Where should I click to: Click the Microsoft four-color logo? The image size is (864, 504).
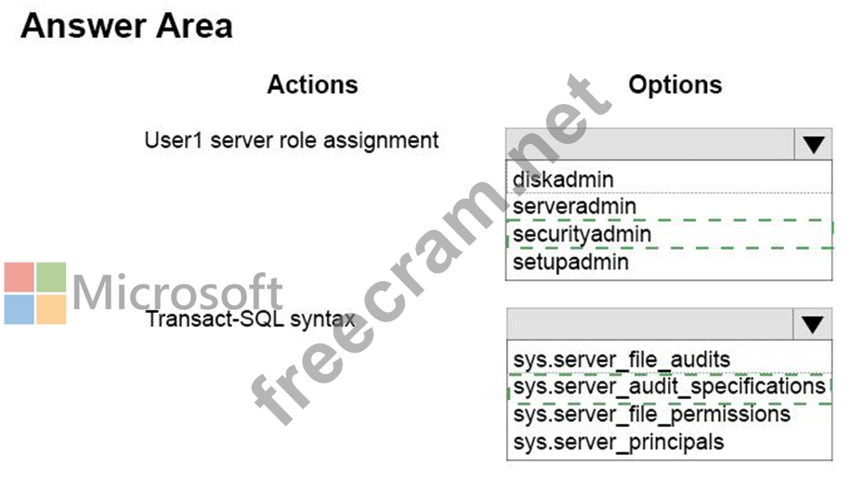tap(35, 293)
